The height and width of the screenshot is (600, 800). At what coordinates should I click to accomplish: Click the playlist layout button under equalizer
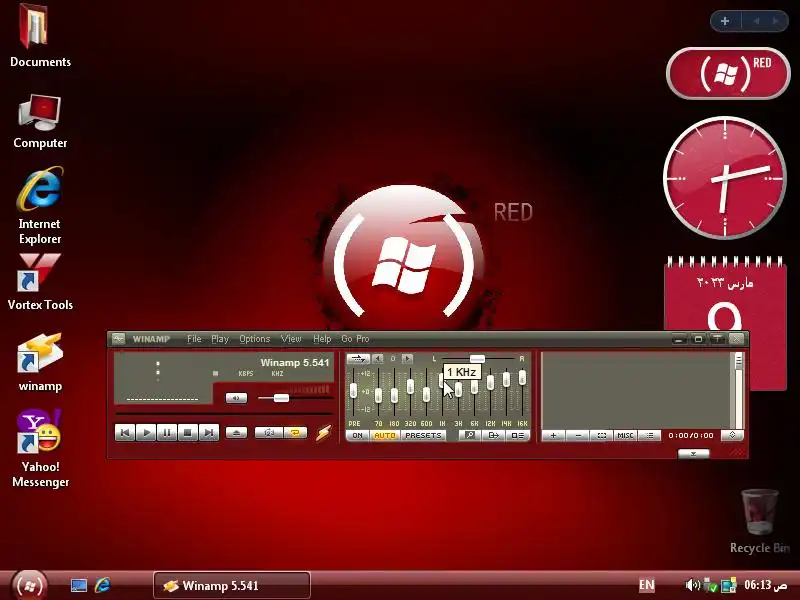point(517,436)
